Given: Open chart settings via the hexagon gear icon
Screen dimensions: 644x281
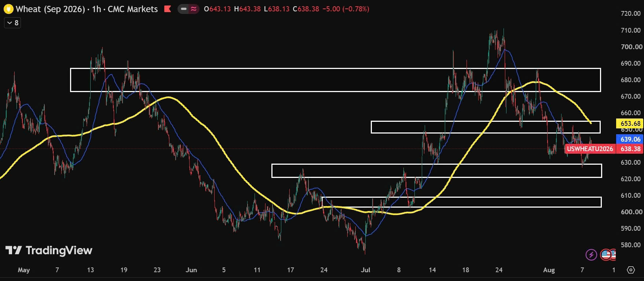Looking at the screenshot, I should pos(631,270).
